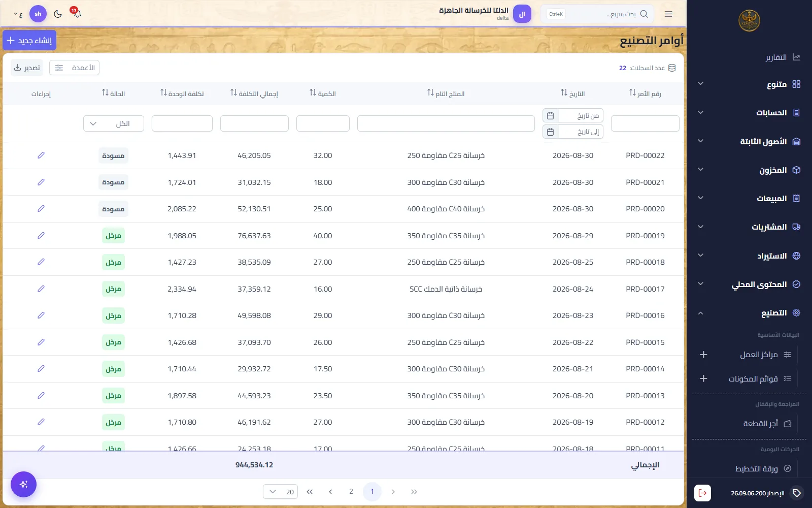Edit order PRD-00012 pencil icon
Viewport: 812px width, 508px height.
click(x=41, y=422)
